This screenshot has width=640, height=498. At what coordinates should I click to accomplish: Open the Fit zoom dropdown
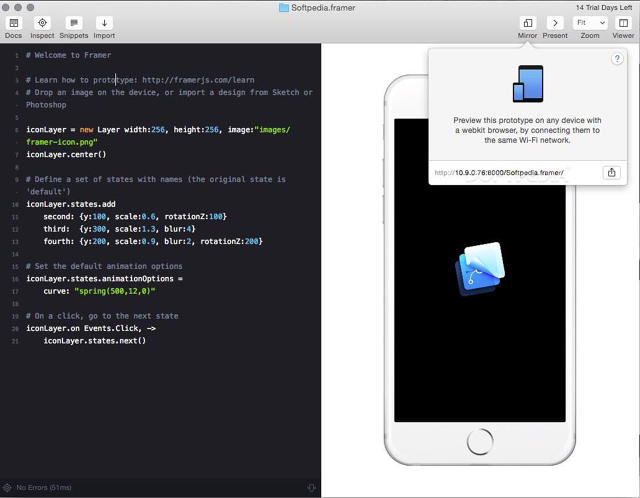pyautogui.click(x=590, y=23)
